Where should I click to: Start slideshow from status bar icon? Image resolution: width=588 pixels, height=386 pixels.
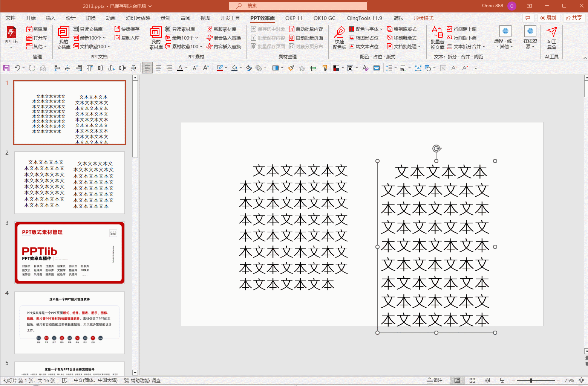pos(502,380)
